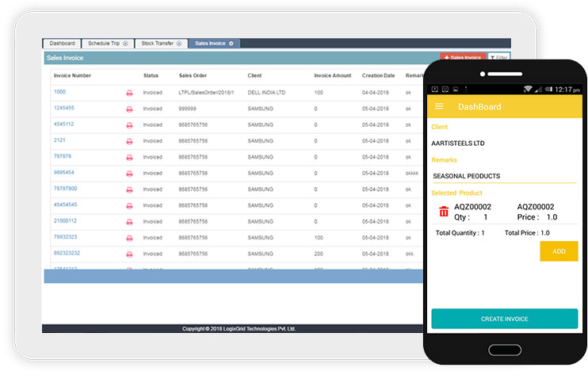Open invoice number 1000 link
The height and width of the screenshot is (379, 588).
[x=59, y=91]
